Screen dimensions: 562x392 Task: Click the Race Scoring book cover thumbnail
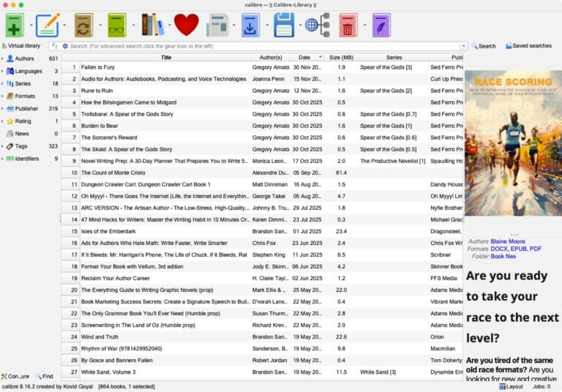[x=512, y=143]
